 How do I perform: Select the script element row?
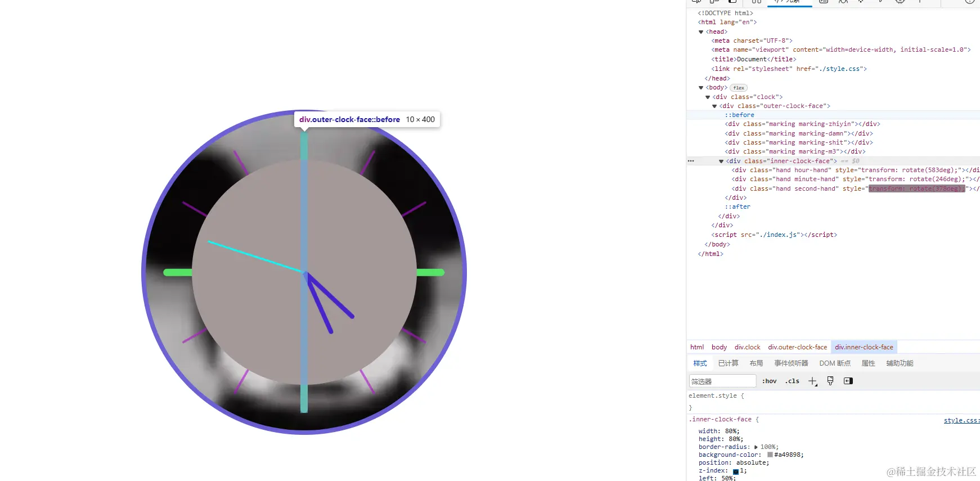pos(774,235)
